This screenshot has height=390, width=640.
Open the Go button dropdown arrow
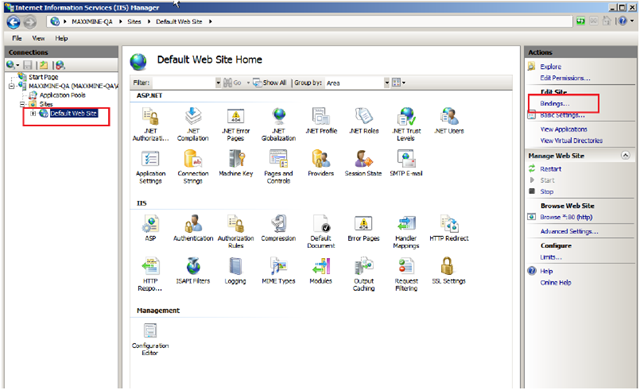[x=248, y=83]
